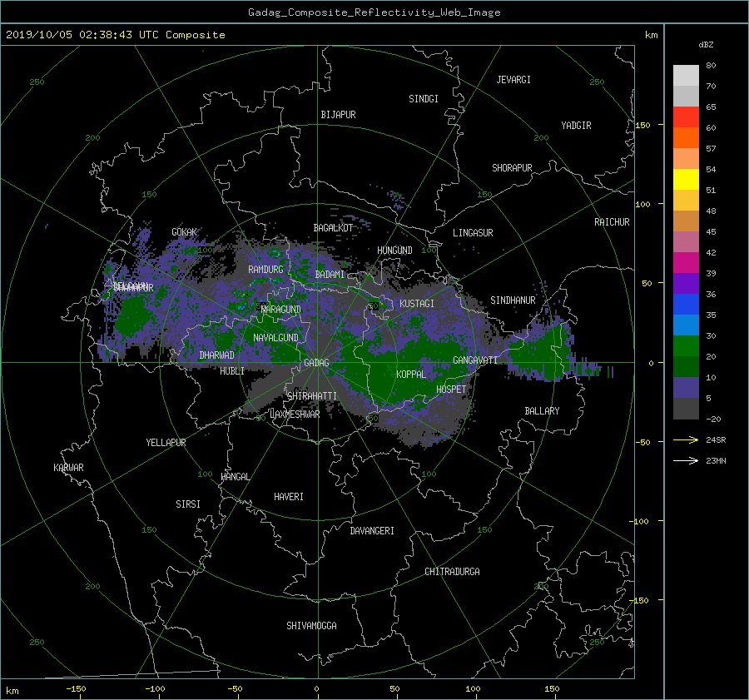
Task: Click the KOPPAL city label
Action: (x=411, y=375)
